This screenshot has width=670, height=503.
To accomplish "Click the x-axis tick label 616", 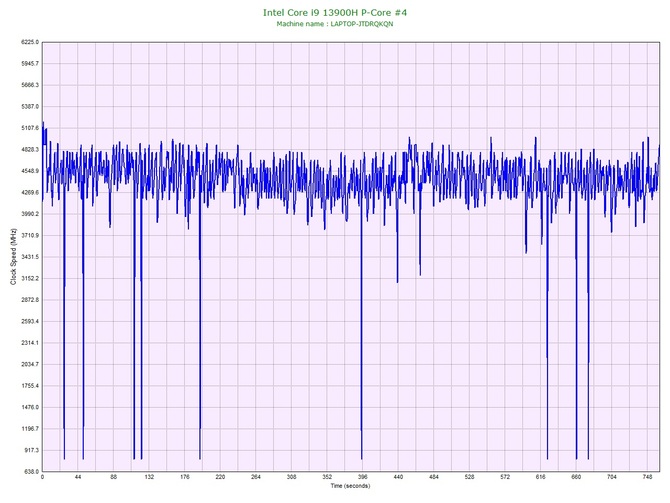I will tap(541, 477).
